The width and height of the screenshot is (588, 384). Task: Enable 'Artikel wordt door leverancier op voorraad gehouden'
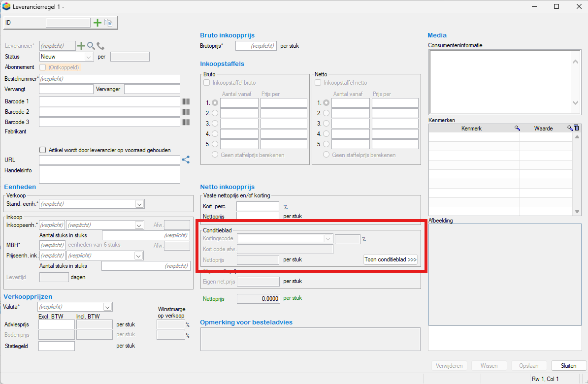(43, 150)
